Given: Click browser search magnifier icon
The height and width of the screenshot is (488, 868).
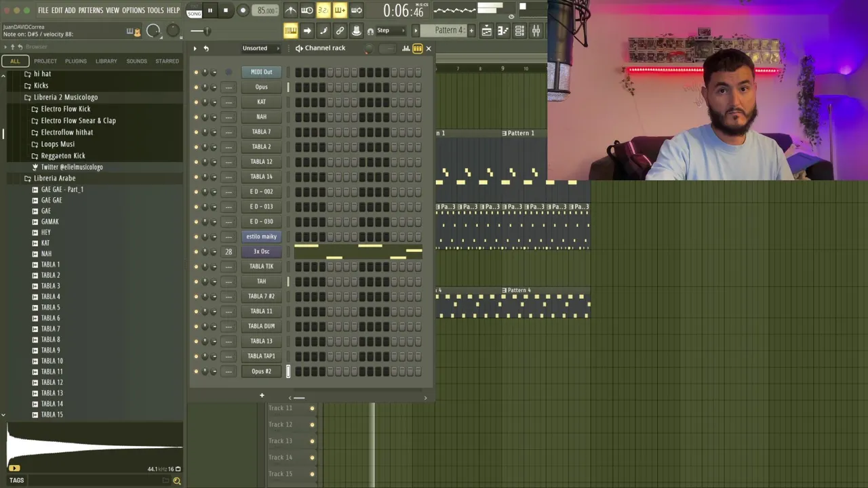Looking at the screenshot, I should [176, 481].
